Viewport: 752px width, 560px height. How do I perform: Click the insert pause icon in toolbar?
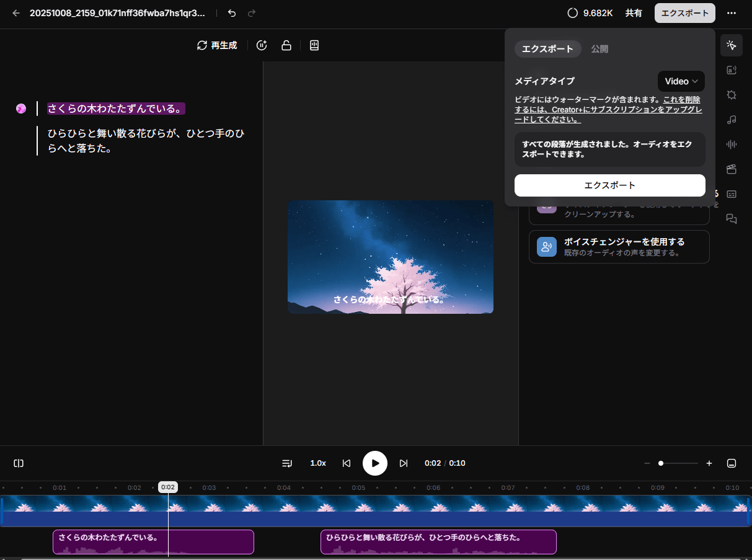tap(262, 45)
